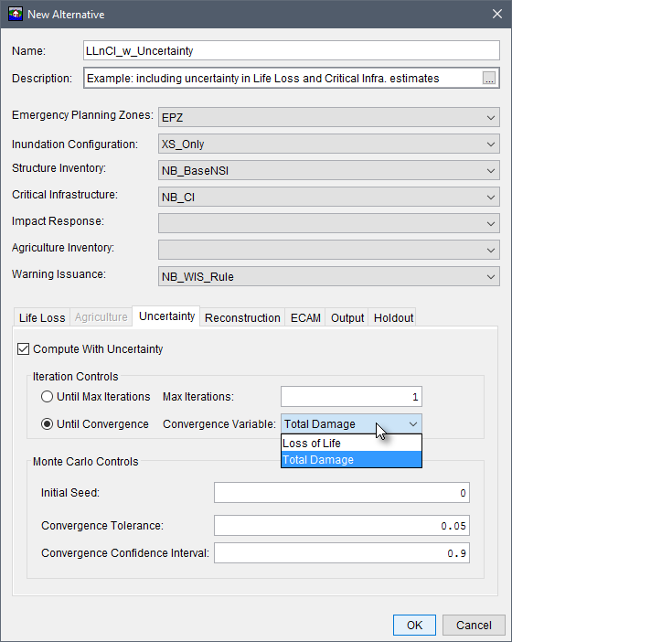Expand the Structure Inventory dropdown
Screen dimensions: 672x642
point(491,171)
